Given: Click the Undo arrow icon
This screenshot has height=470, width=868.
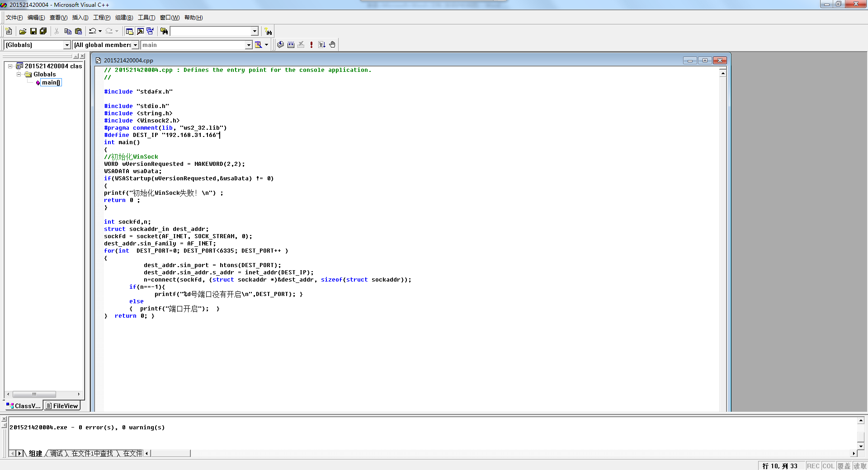Looking at the screenshot, I should 93,31.
